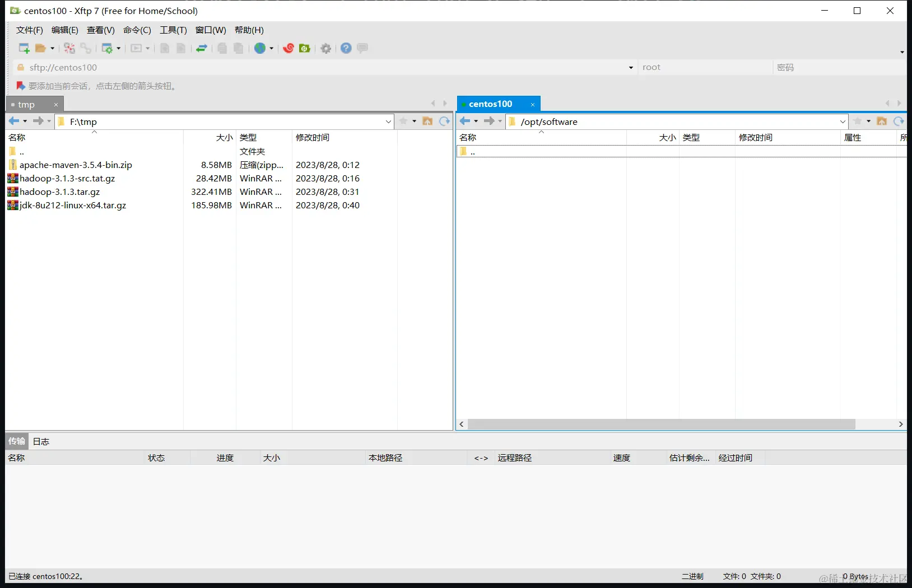
Task: Go forward in the remote /opt/software pane
Action: coord(489,121)
